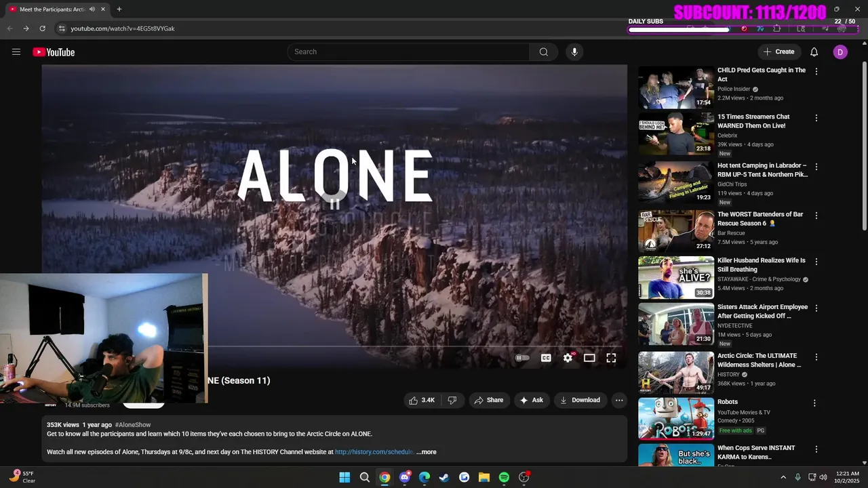Open The WORST Bartenders of Bar Rescue title
The image size is (868, 488).
tap(760, 219)
